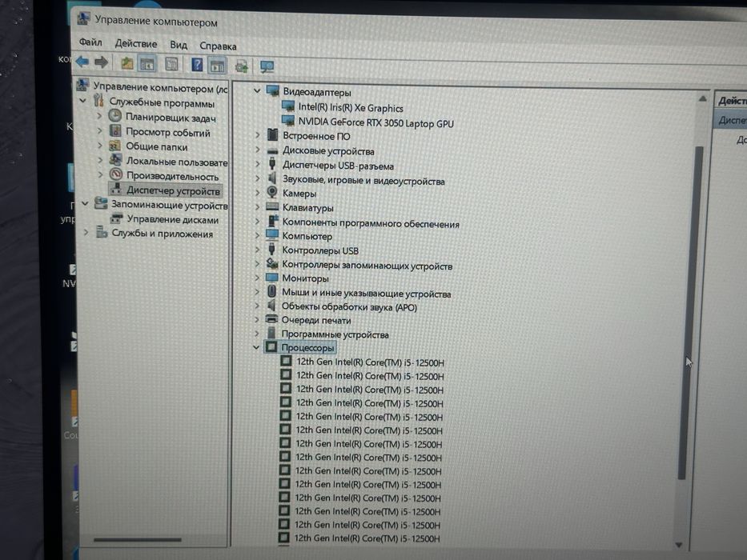Viewport: 747px width, 560px height.
Task: Collapse the Процессоры category
Action: tap(256, 347)
